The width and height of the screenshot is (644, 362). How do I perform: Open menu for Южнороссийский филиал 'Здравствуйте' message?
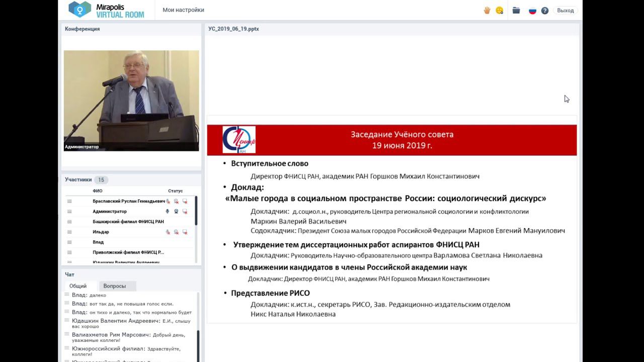pos(67,348)
